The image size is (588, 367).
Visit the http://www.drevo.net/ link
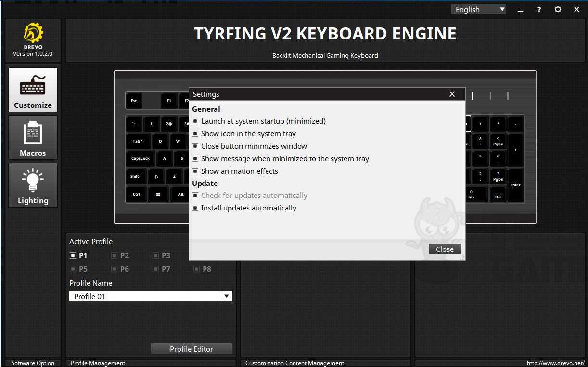556,363
